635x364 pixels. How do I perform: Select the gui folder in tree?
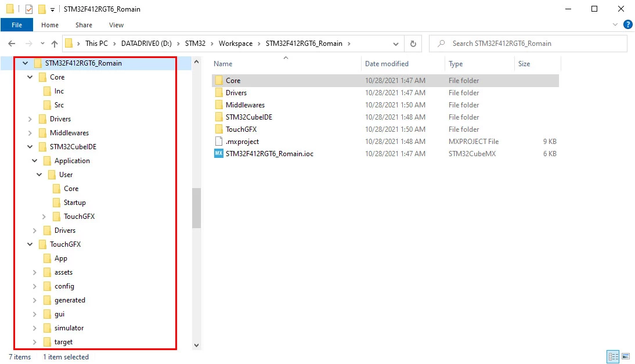point(60,314)
